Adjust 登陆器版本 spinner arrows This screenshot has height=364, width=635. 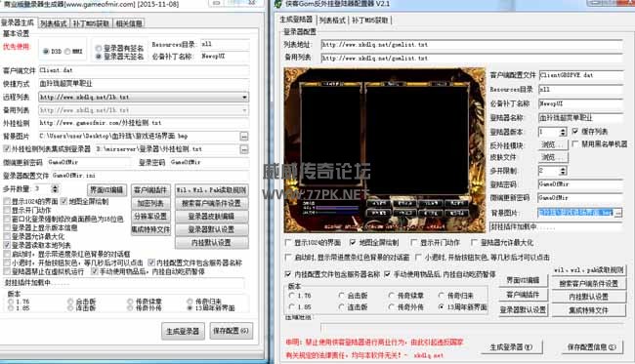tap(563, 132)
